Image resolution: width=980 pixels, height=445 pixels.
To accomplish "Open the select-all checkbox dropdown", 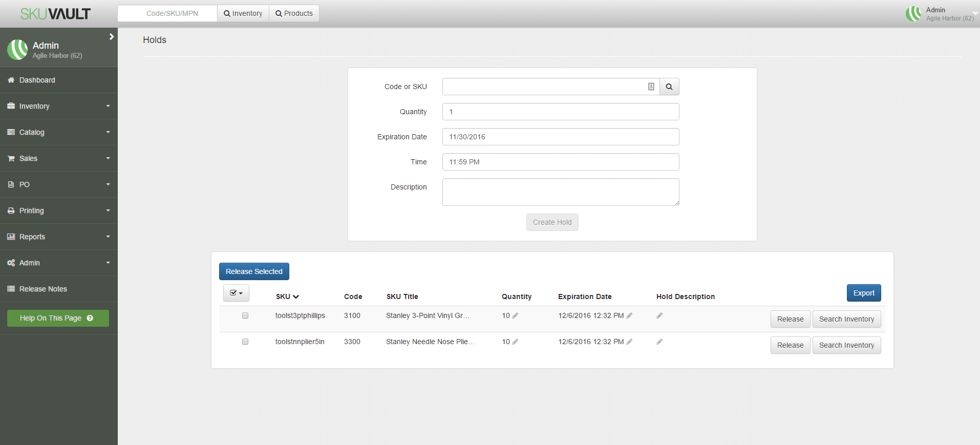I will 236,293.
